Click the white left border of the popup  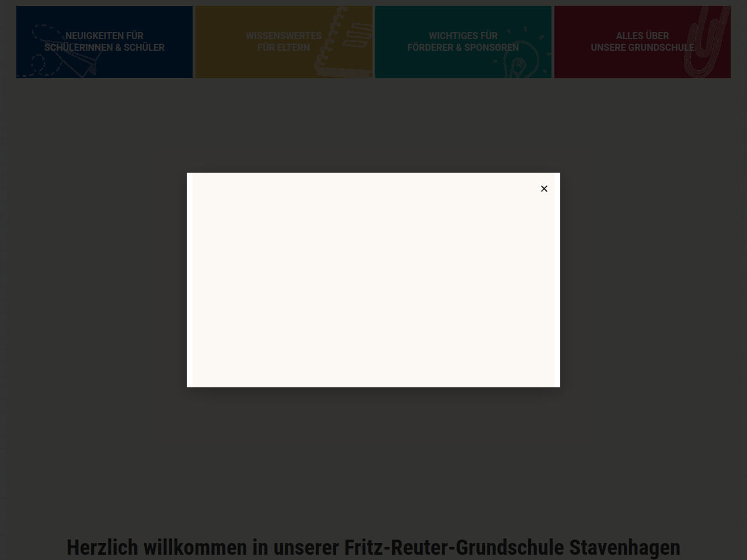pos(189,280)
